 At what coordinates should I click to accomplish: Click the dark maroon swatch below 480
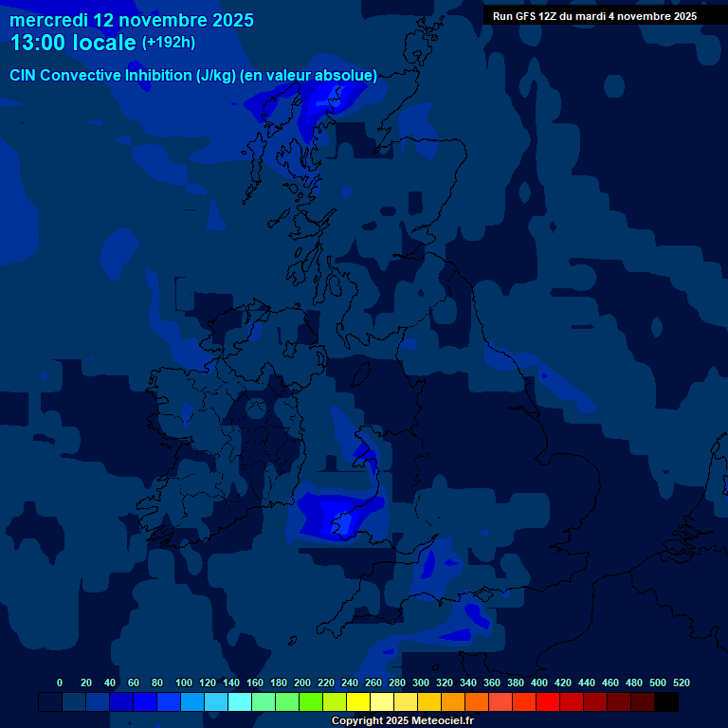pyautogui.click(x=619, y=702)
